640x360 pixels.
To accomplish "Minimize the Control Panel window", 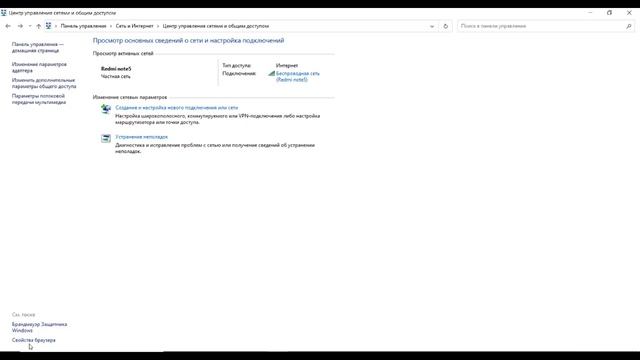I will coord(590,13).
